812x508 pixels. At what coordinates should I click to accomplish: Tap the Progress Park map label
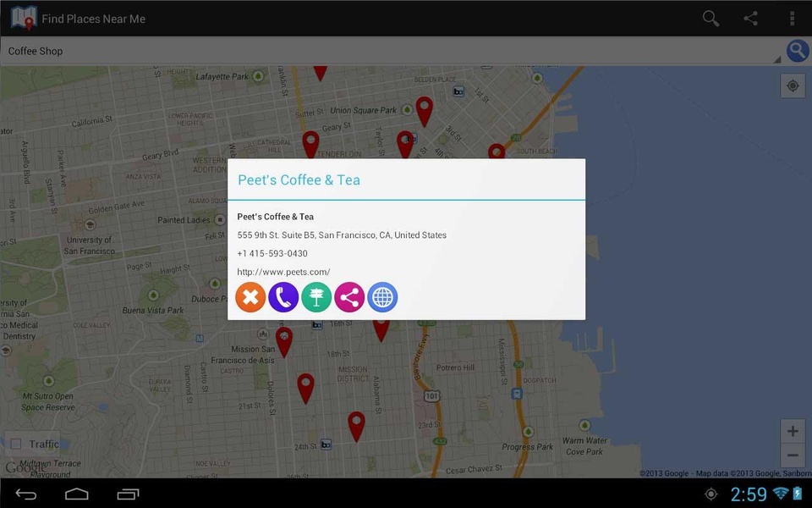point(527,447)
